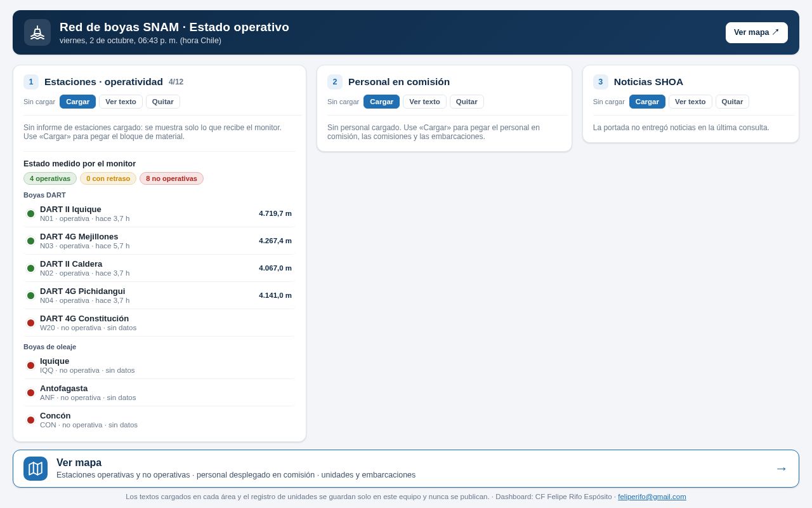Image resolution: width=812 pixels, height=508 pixels.
Task: Click Quitar in Estaciones panel
Action: 163,102
